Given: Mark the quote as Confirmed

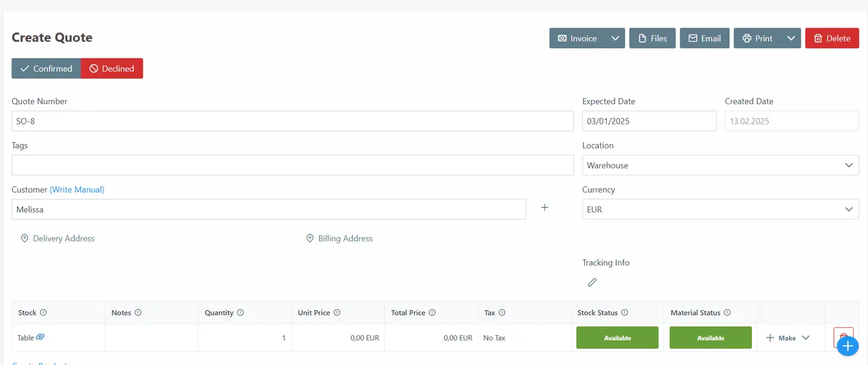Looking at the screenshot, I should 46,68.
